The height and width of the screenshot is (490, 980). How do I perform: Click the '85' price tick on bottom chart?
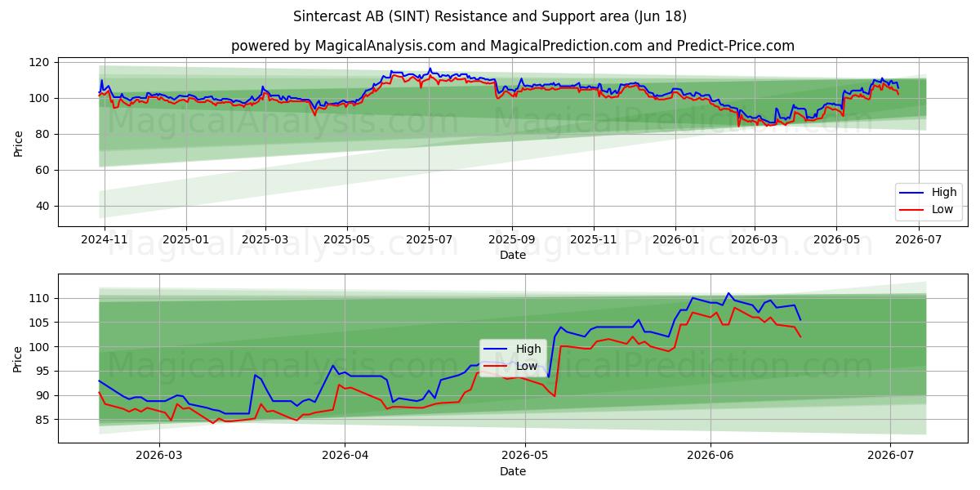44,420
